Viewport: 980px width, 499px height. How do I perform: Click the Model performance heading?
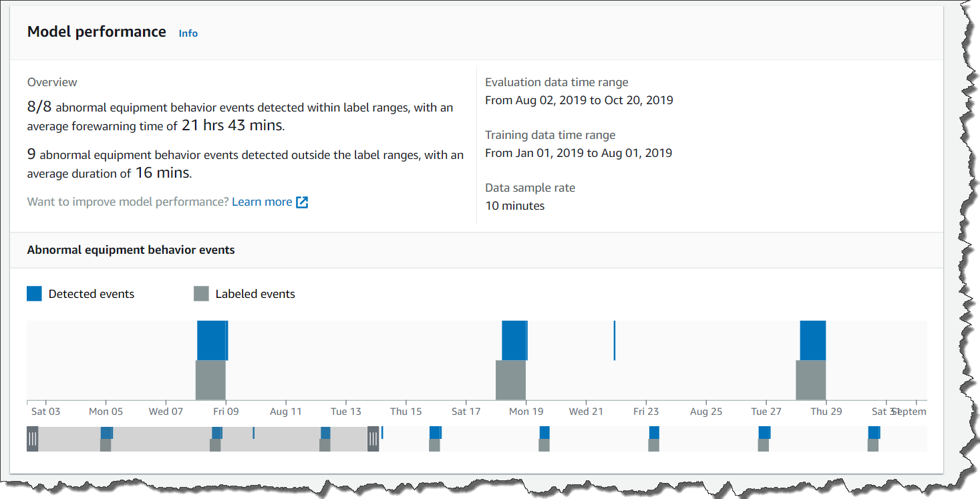click(97, 32)
